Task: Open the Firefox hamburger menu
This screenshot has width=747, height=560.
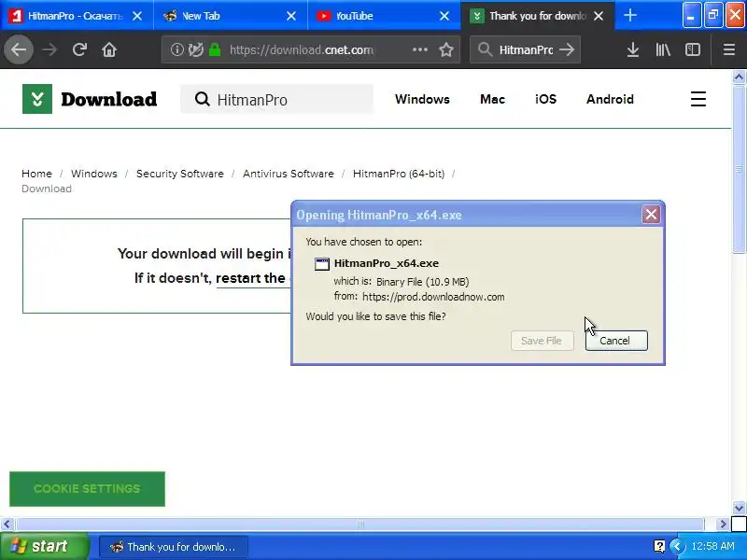Action: click(729, 49)
